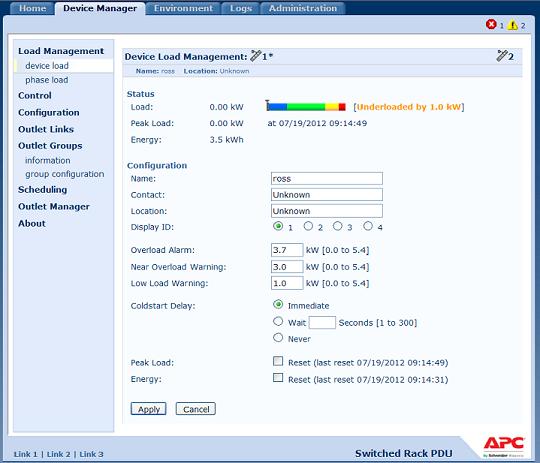Screen dimensions: 540x463
Task: Open About in sidebar
Action: coord(32,223)
